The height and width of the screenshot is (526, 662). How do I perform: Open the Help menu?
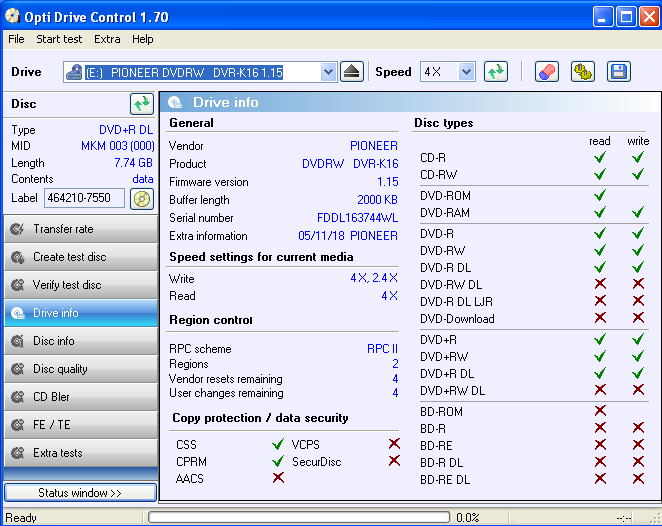[143, 39]
